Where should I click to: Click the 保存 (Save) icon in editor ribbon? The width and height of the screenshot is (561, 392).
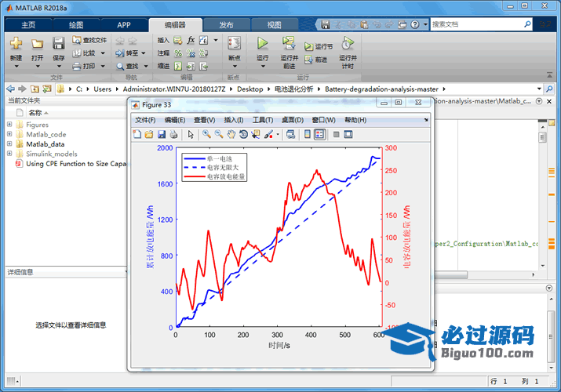pyautogui.click(x=59, y=45)
